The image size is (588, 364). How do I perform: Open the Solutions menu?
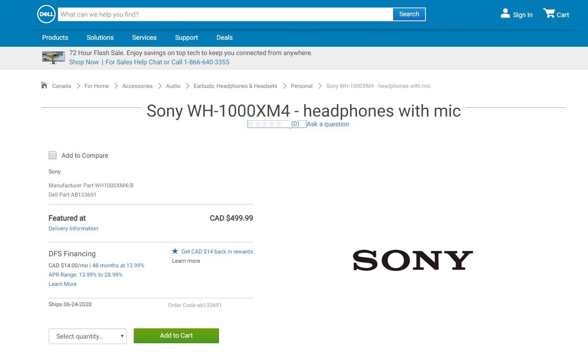pyautogui.click(x=100, y=37)
